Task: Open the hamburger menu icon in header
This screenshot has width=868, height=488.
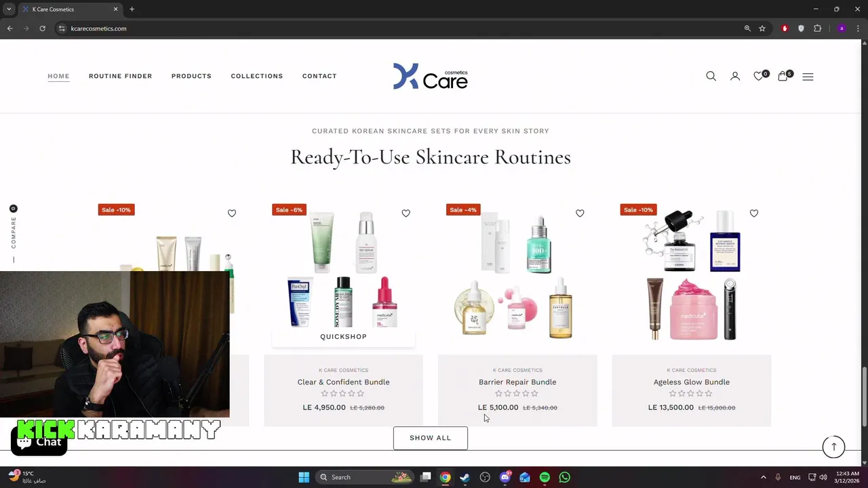Action: 808,77
